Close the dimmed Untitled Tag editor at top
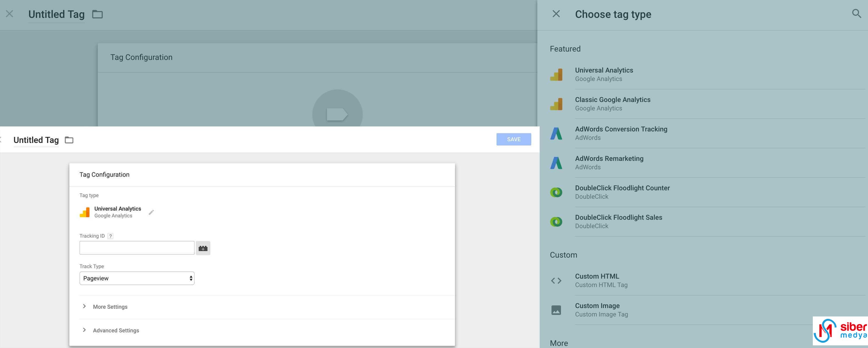The width and height of the screenshot is (868, 348). (x=9, y=14)
